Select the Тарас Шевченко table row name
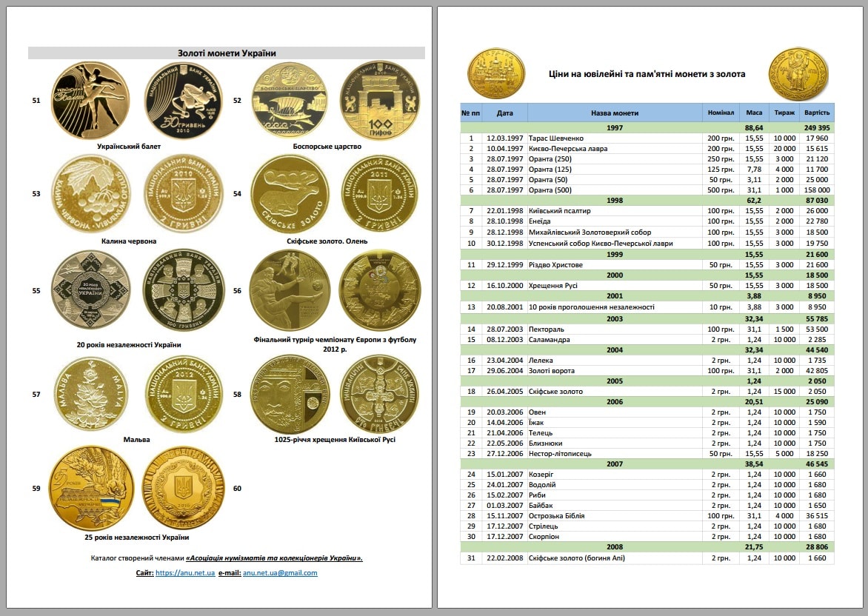 (x=556, y=138)
